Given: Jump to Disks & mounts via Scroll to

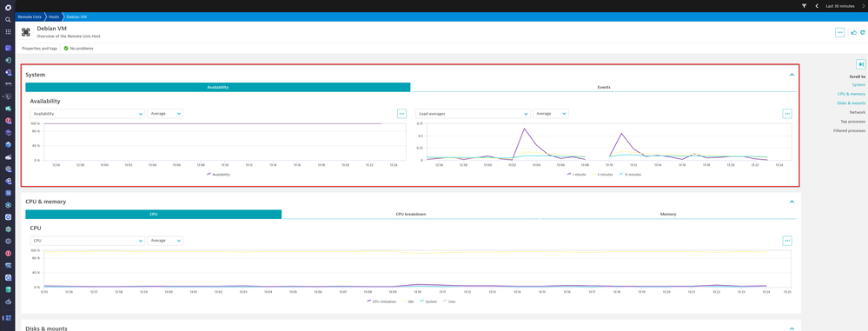Looking at the screenshot, I should [x=851, y=103].
